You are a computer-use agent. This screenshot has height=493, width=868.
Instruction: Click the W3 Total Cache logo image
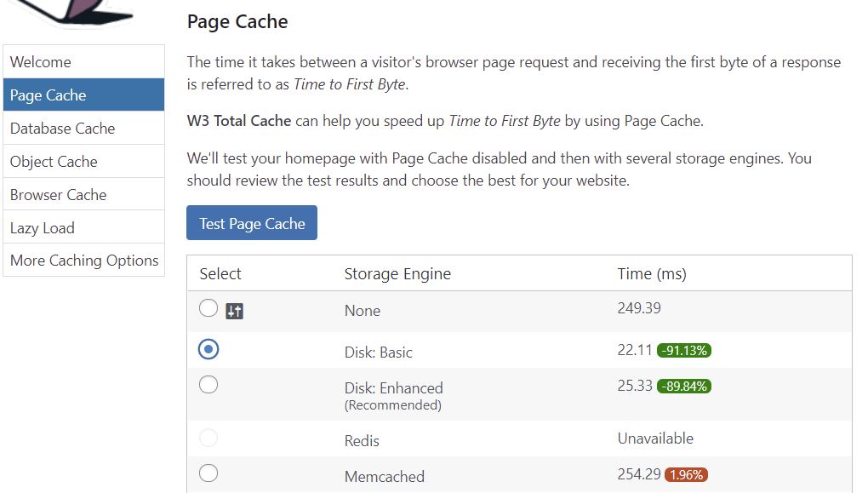pos(77,12)
